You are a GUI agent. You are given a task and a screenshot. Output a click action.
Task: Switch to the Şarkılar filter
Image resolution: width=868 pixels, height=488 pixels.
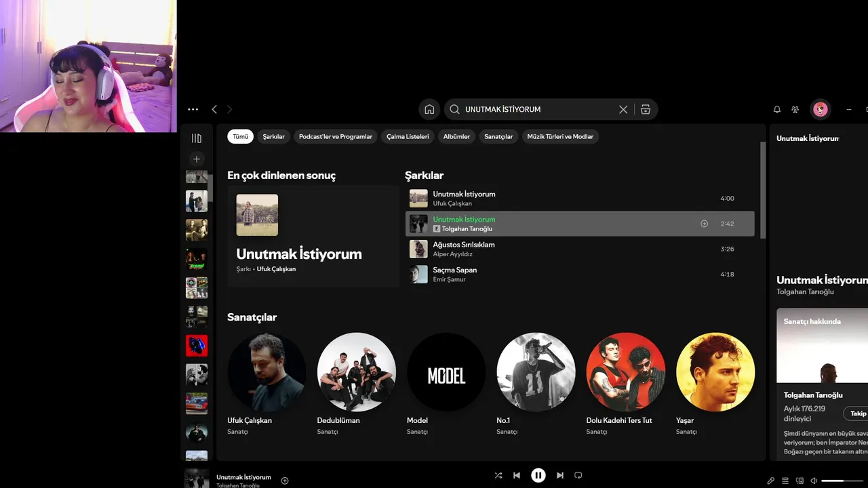(274, 136)
